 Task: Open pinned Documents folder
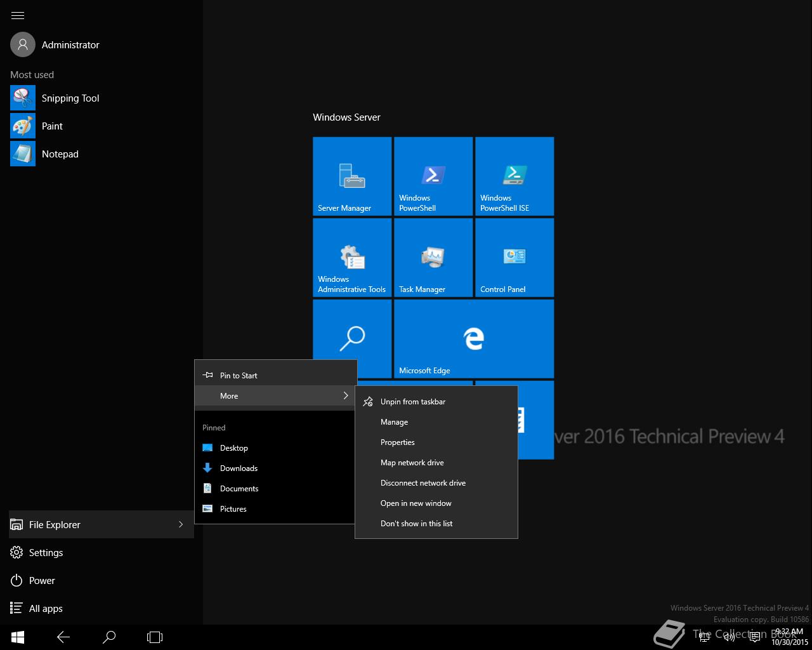[275, 489]
